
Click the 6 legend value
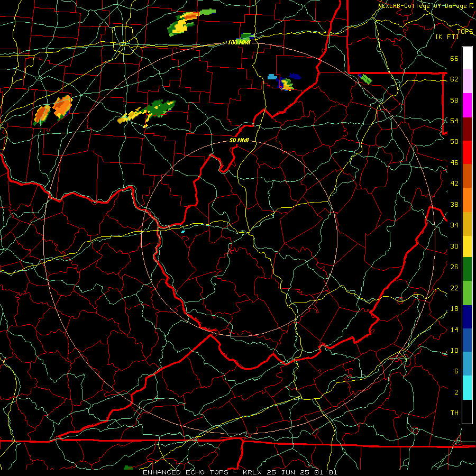(x=456, y=371)
